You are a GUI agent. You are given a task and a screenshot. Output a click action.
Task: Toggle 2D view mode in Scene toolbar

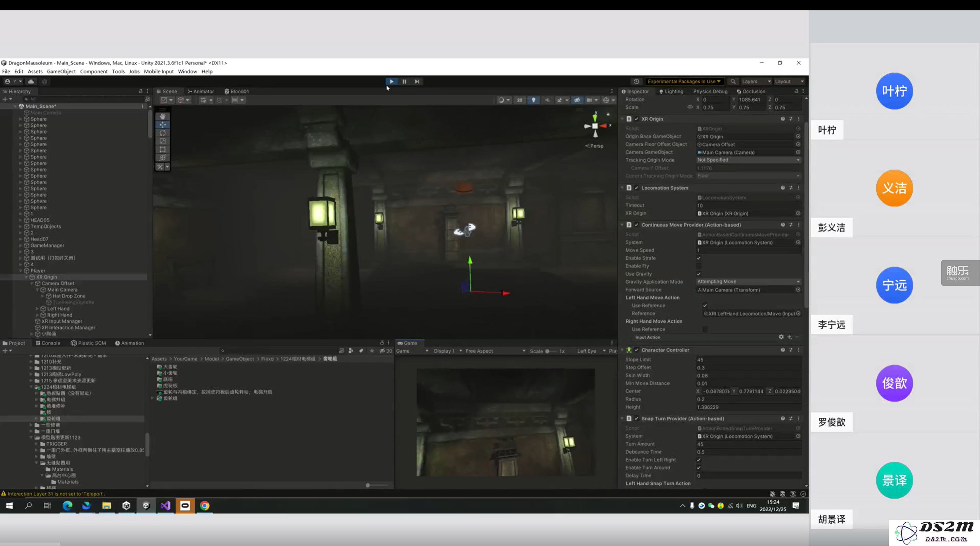pos(519,100)
